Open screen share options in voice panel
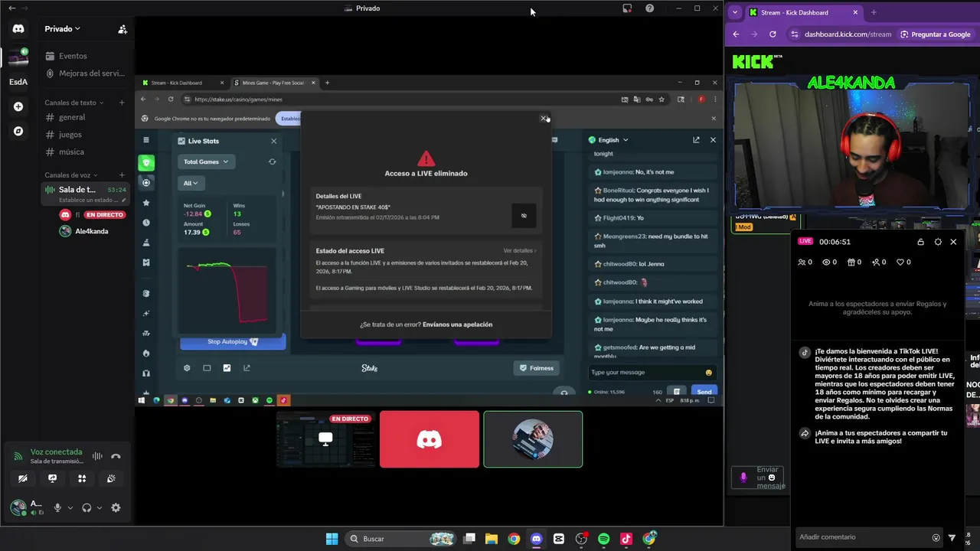The width and height of the screenshot is (980, 551). 52,478
